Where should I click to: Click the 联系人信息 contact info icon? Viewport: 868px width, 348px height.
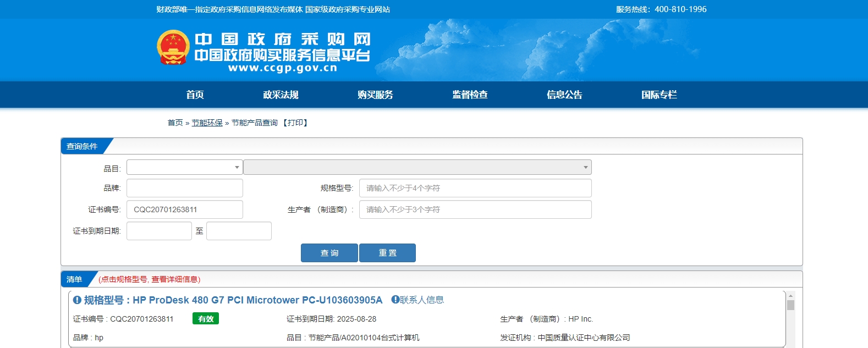pos(395,300)
